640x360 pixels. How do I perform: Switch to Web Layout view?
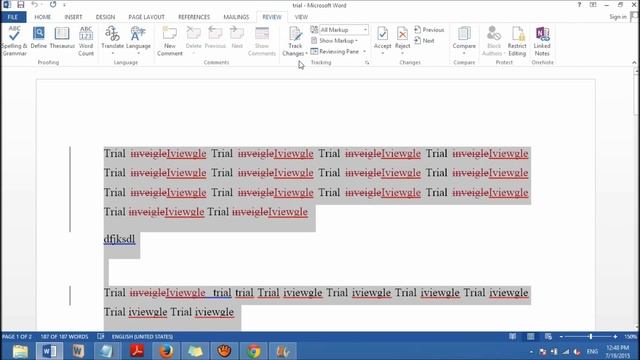point(548,337)
